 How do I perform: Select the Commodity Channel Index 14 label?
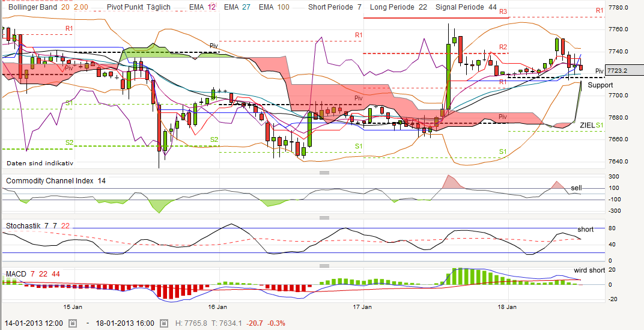55,181
